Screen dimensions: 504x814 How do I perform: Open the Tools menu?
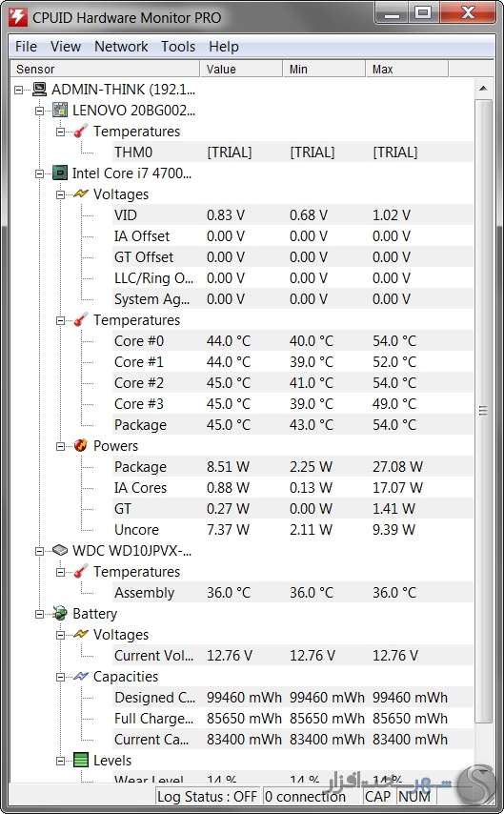point(178,47)
